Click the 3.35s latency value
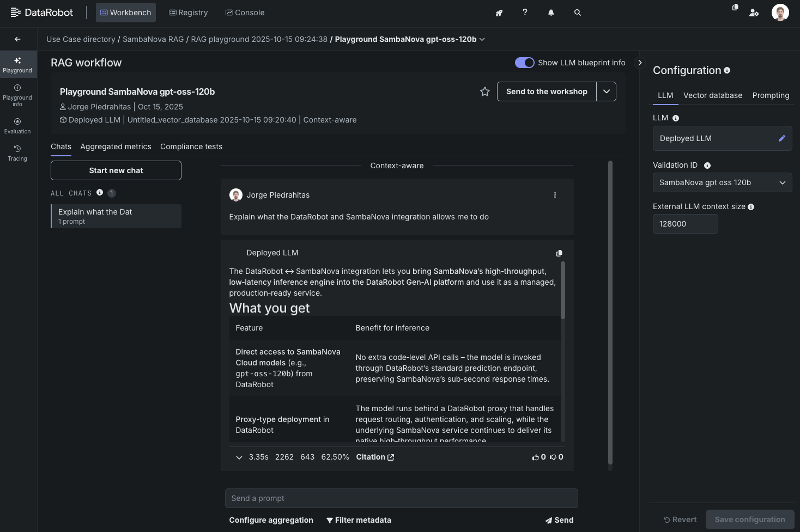This screenshot has width=800, height=532. (258, 457)
